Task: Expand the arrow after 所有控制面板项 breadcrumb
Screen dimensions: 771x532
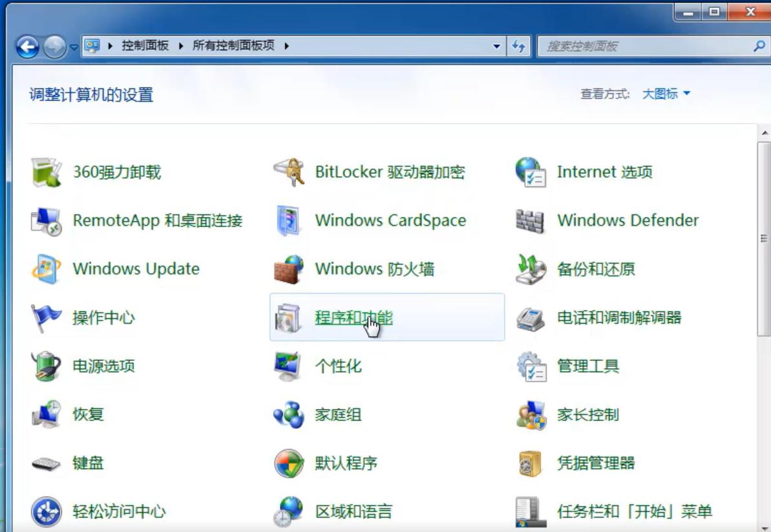Action: pos(286,46)
